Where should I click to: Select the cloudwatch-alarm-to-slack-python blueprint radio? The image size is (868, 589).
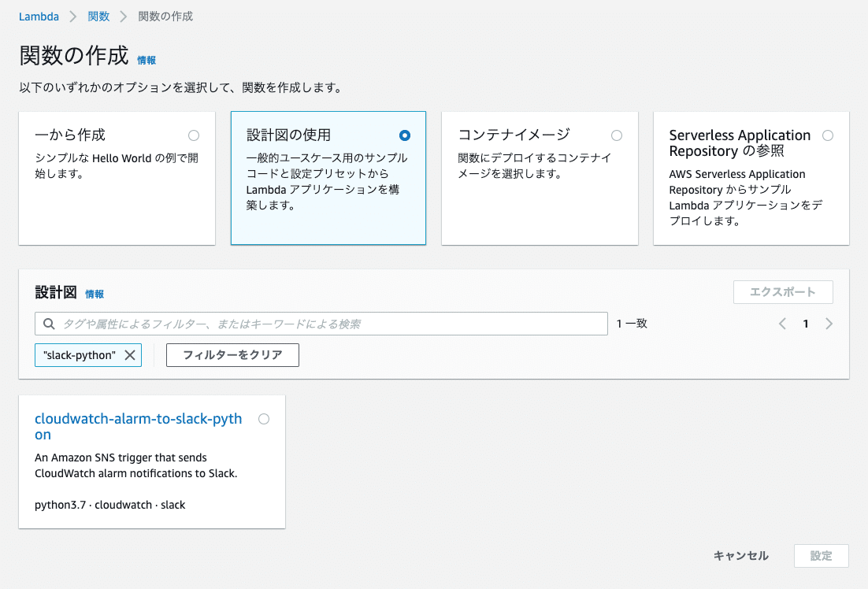pos(264,419)
